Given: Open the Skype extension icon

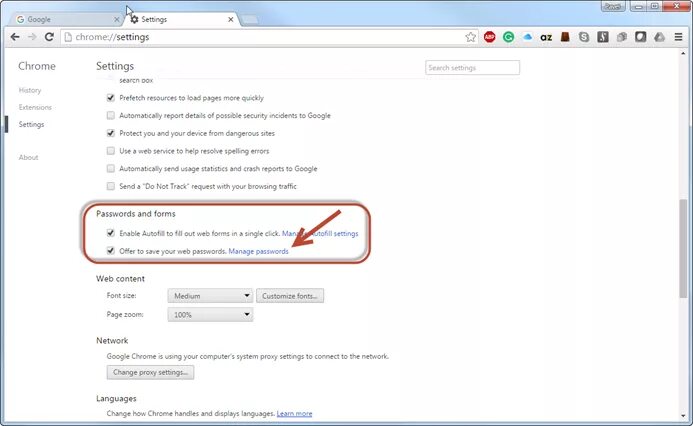Looking at the screenshot, I should point(584,37).
